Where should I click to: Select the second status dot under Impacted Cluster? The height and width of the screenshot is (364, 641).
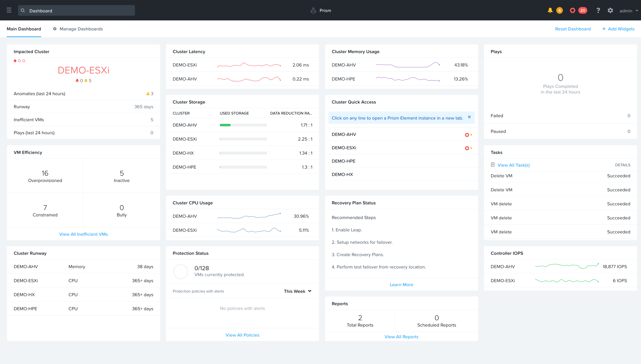[20, 61]
